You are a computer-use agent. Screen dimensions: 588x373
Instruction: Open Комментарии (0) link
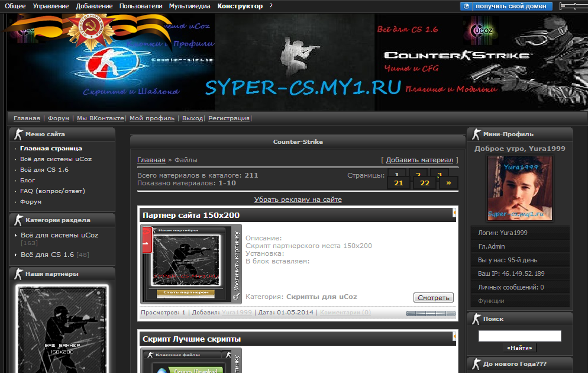[345, 312]
